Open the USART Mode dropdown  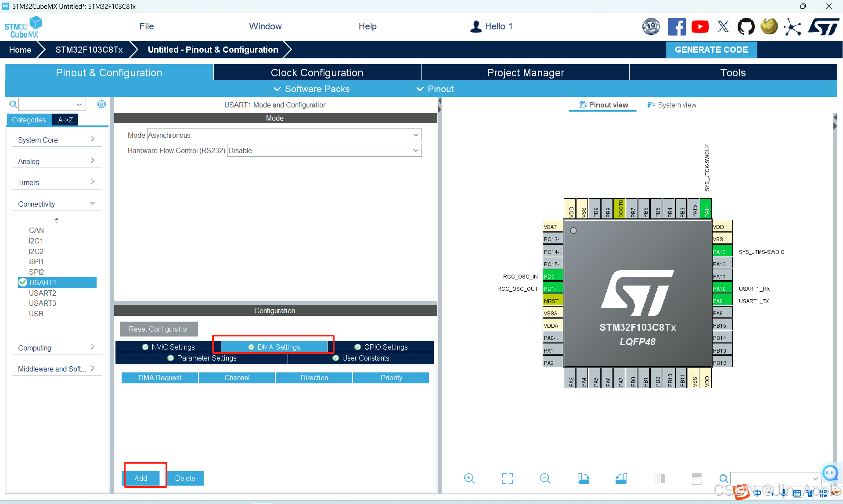pyautogui.click(x=284, y=135)
